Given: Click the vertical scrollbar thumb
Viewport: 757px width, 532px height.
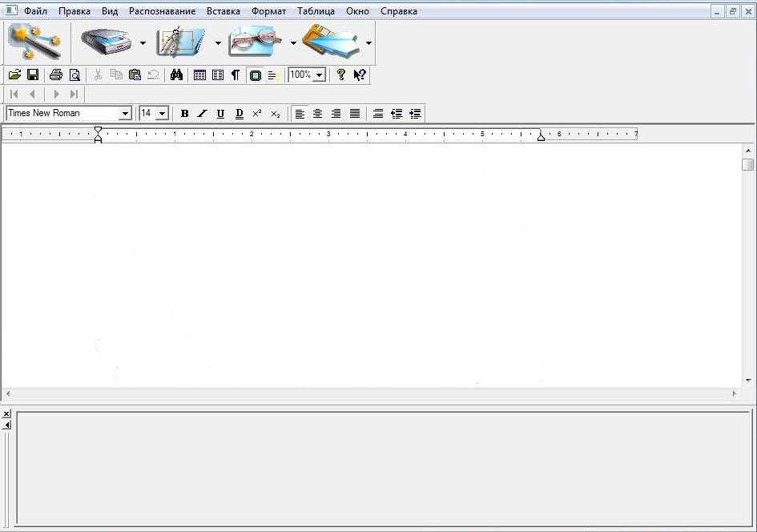Looking at the screenshot, I should pos(747,164).
